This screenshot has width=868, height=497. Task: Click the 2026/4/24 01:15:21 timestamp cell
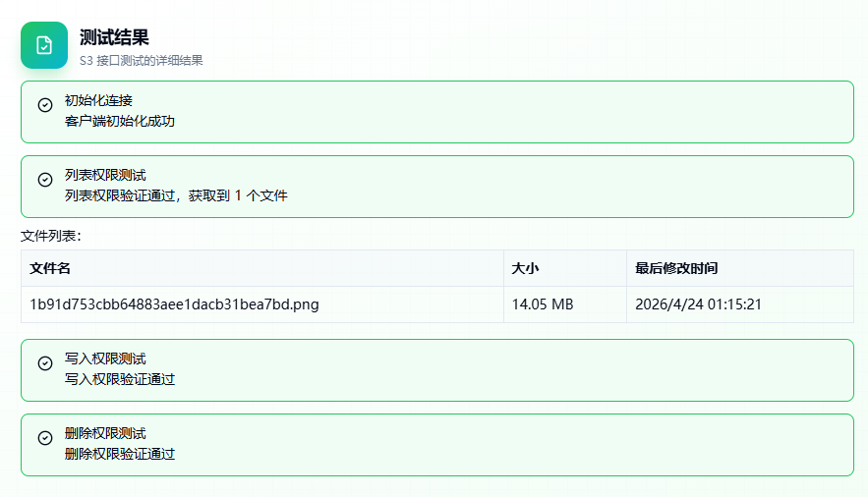pos(698,304)
